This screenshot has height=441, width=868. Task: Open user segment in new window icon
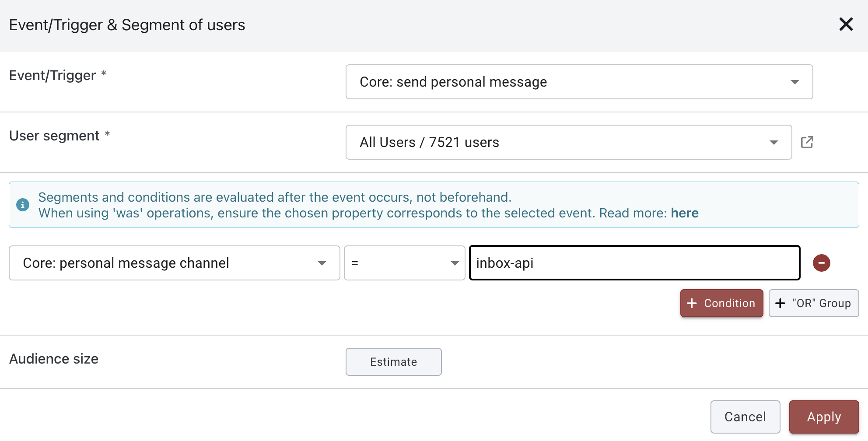tap(807, 142)
